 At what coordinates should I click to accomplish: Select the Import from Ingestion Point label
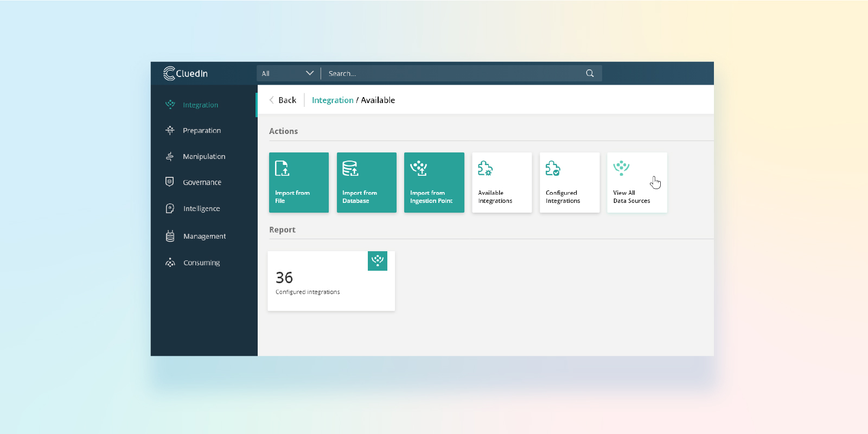pyautogui.click(x=431, y=197)
